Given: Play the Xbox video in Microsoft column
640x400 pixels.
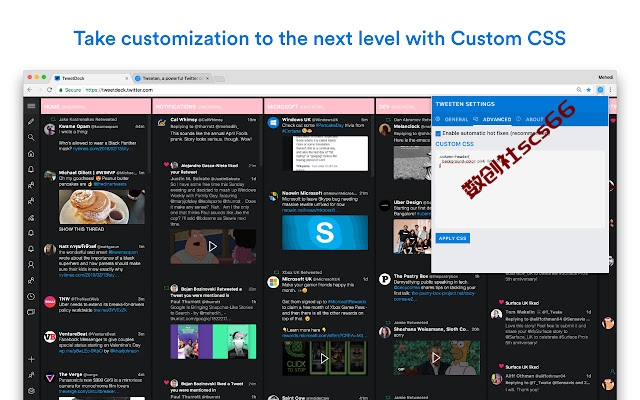Looking at the screenshot, I should coord(324,358).
